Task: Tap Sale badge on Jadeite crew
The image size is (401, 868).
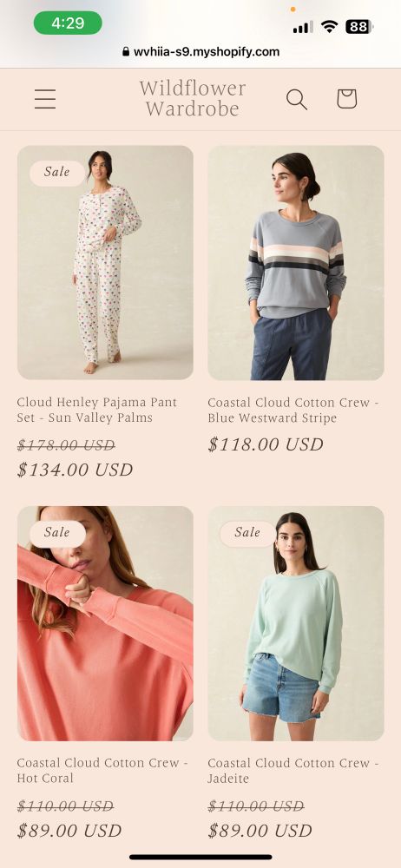Action: click(x=247, y=533)
